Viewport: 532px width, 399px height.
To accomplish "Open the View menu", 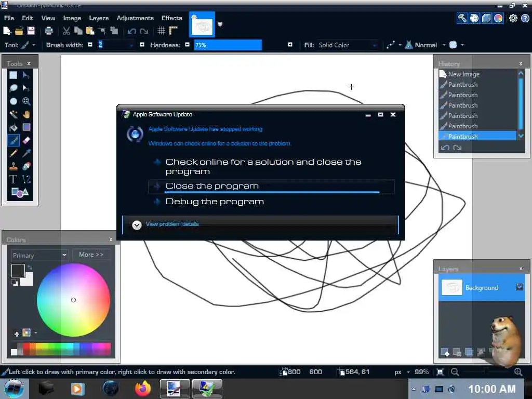I will [48, 18].
